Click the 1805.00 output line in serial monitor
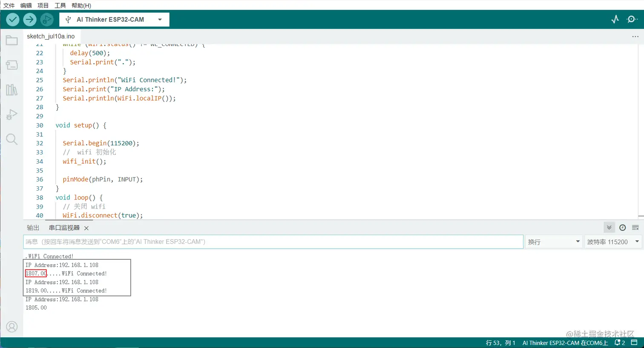Viewport: 644px width, 348px height. pyautogui.click(x=36, y=307)
